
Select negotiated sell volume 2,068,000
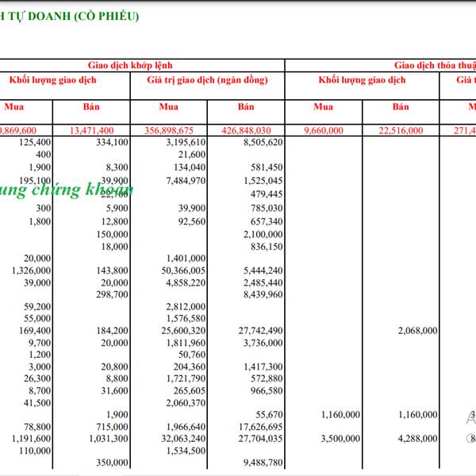coord(418,331)
